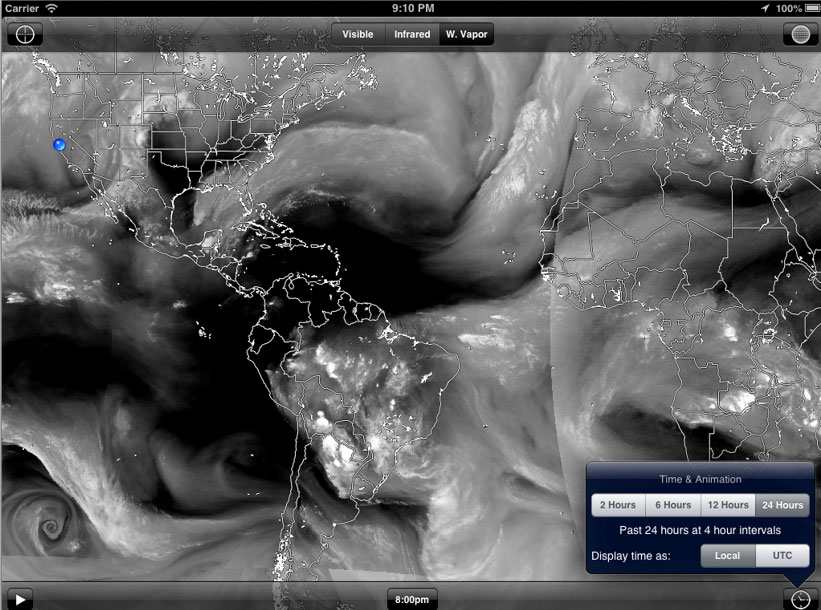Tap the Time & Animation panel header
This screenshot has width=821, height=610.
[701, 478]
